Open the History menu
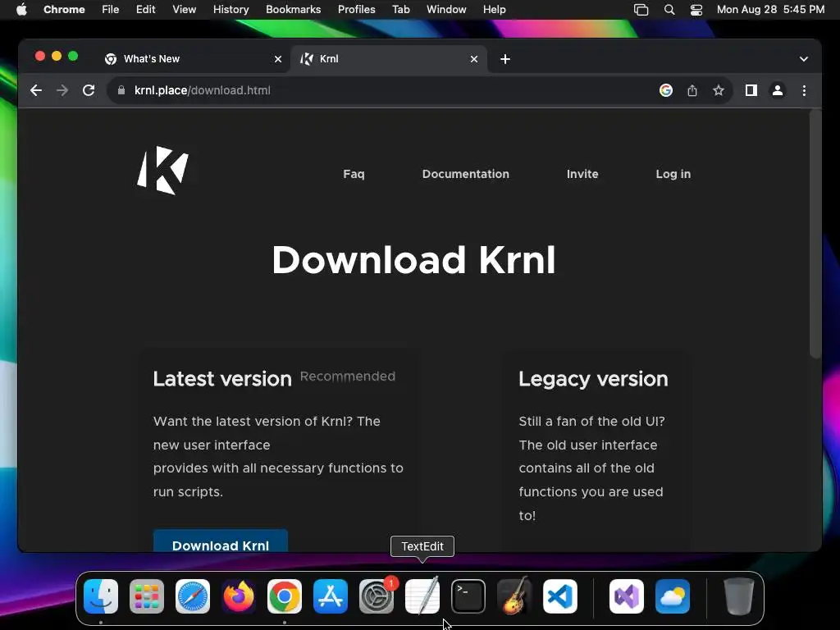 (231, 10)
